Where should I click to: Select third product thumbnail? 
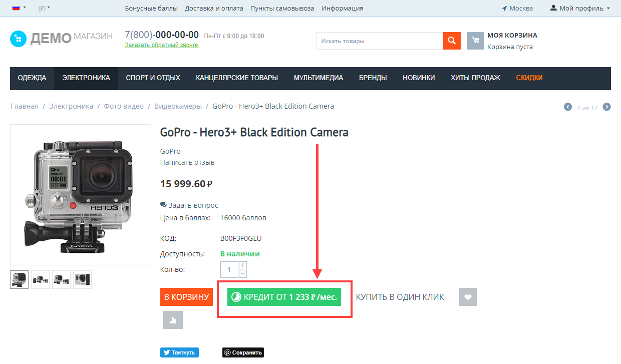tap(62, 279)
